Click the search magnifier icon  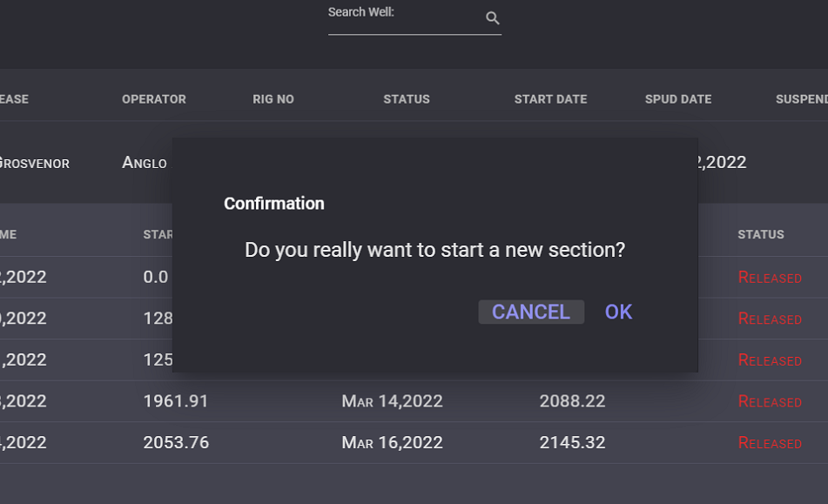[492, 18]
